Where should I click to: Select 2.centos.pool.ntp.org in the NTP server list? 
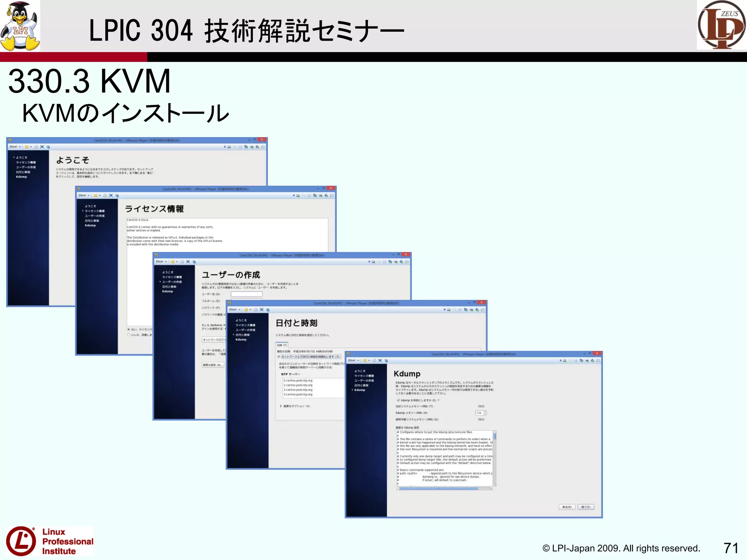click(298, 390)
